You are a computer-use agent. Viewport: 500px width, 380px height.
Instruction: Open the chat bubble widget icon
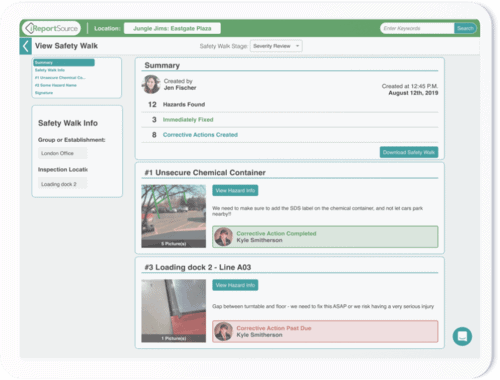coord(462,336)
